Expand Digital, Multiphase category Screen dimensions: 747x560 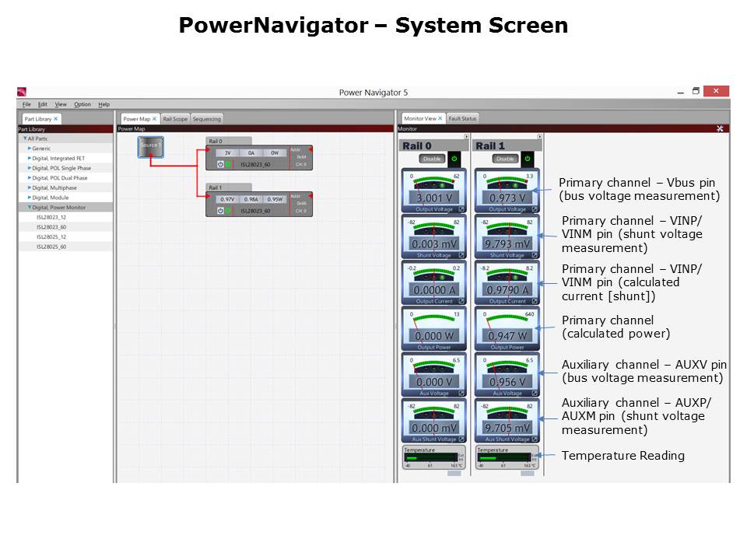click(x=30, y=187)
